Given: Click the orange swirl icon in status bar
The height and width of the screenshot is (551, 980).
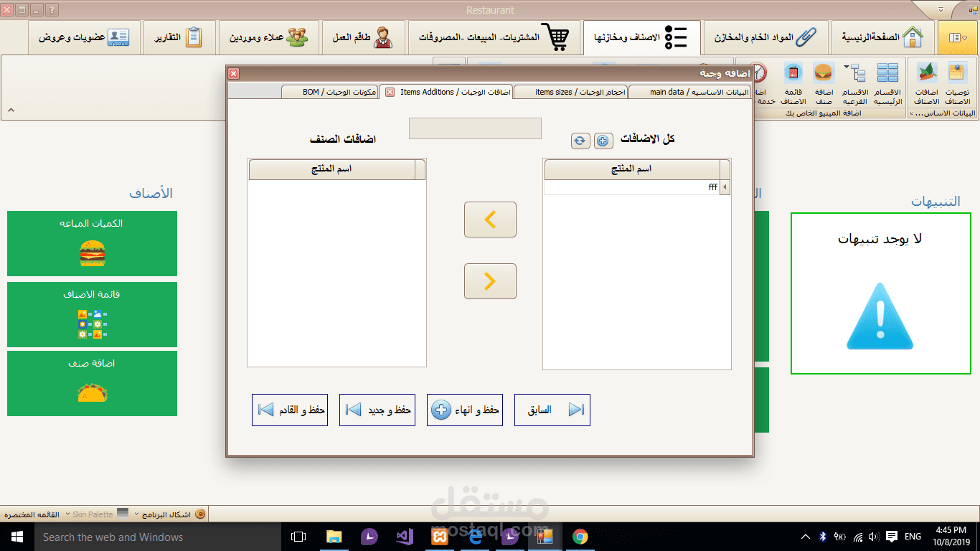Looking at the screenshot, I should point(200,514).
